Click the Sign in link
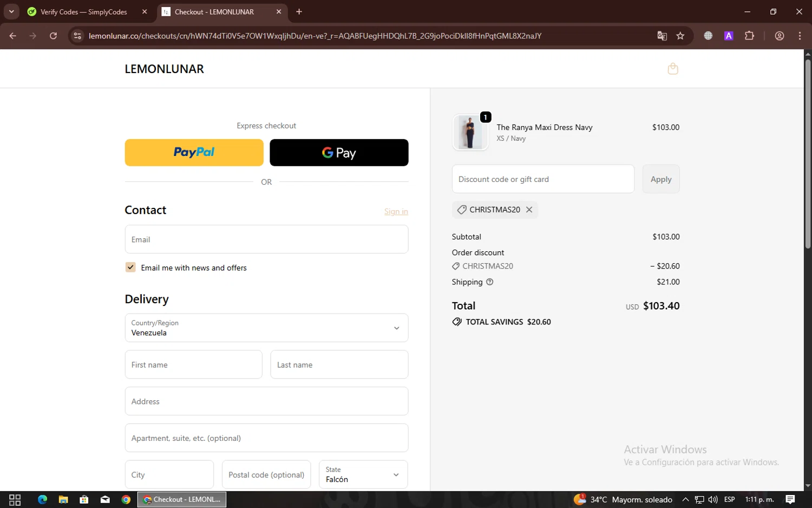Image resolution: width=812 pixels, height=508 pixels. tap(396, 211)
